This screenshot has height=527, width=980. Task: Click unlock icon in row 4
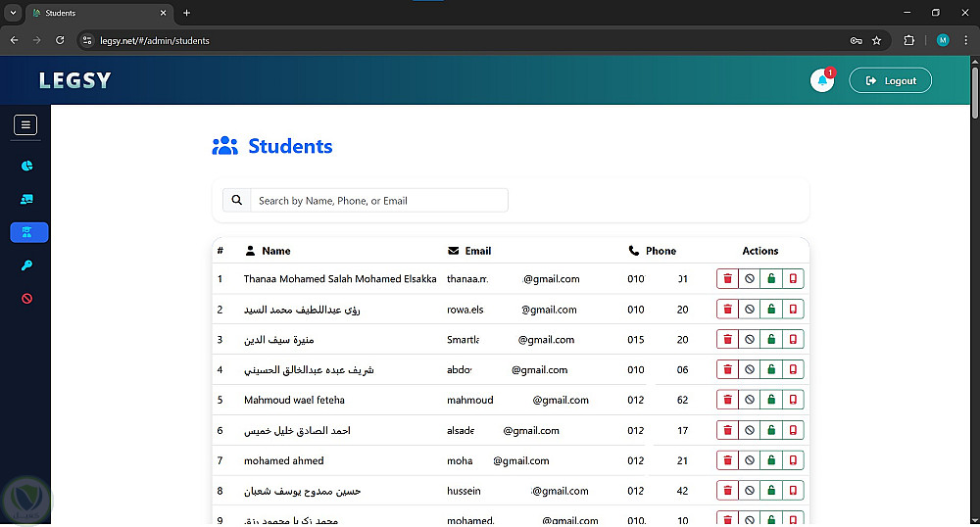click(771, 369)
